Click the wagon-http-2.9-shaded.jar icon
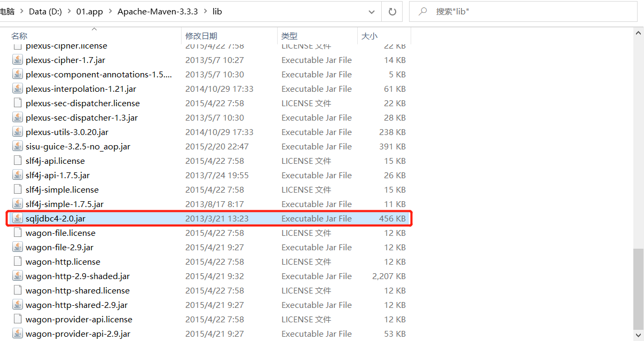 (x=18, y=276)
